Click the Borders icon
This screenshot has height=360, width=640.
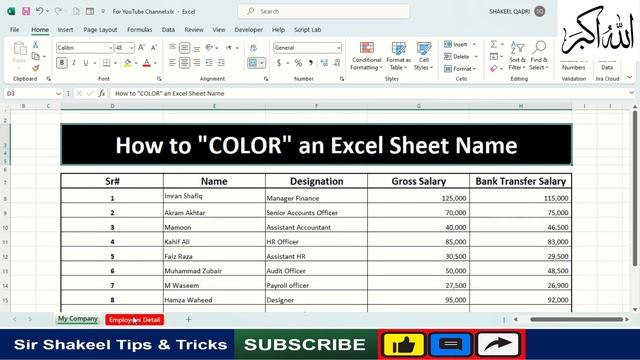click(107, 63)
